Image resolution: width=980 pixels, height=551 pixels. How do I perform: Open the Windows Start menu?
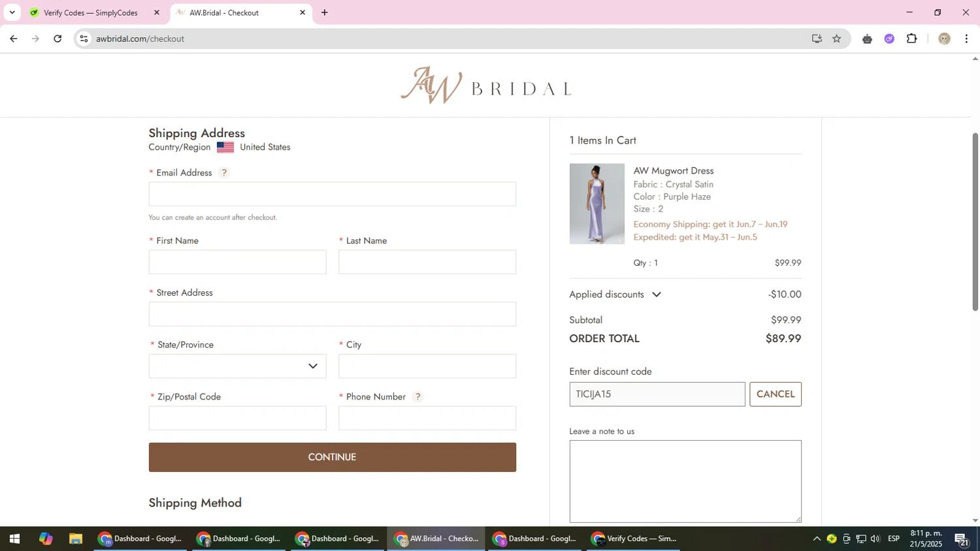pos(14,539)
